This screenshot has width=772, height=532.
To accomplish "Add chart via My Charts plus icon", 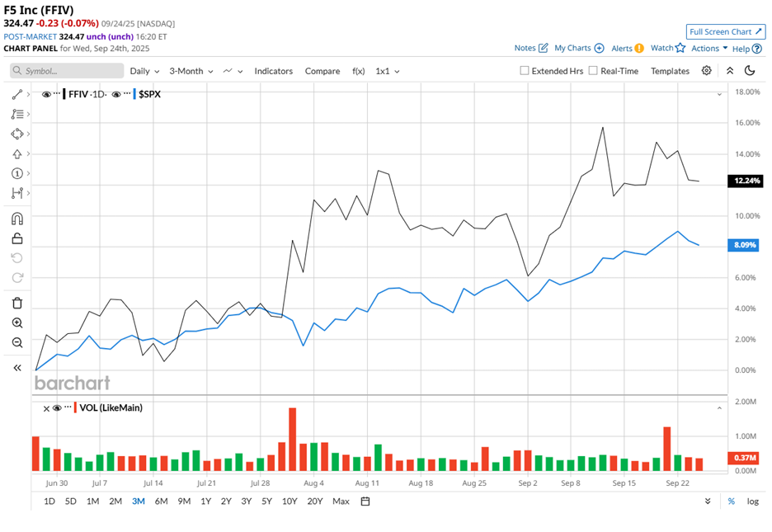I will click(599, 48).
